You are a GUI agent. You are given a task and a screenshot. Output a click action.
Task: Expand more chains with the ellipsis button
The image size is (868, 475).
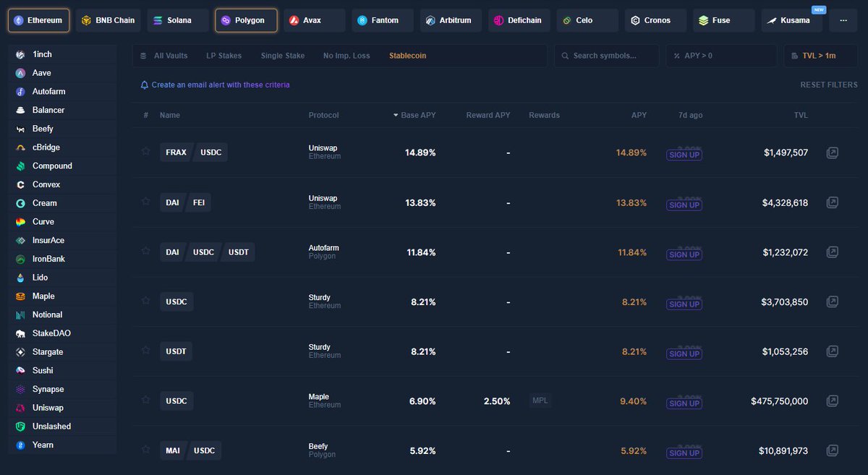coord(843,20)
